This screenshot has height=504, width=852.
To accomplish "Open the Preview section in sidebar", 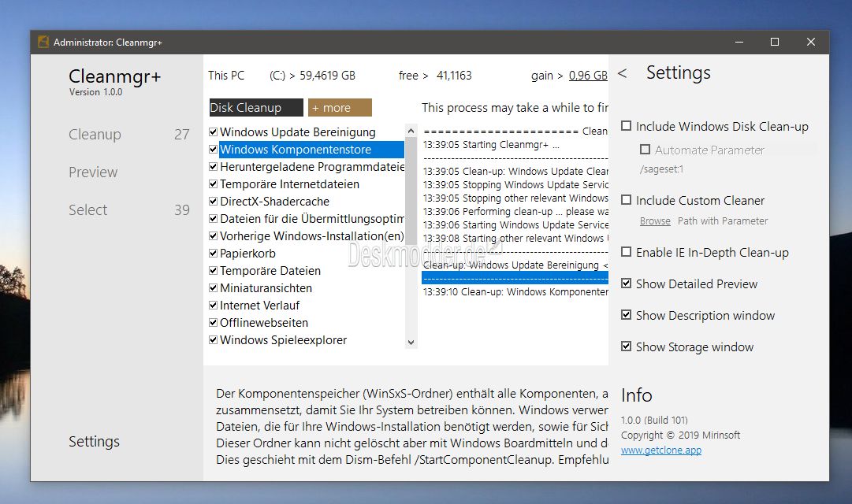I will (93, 172).
